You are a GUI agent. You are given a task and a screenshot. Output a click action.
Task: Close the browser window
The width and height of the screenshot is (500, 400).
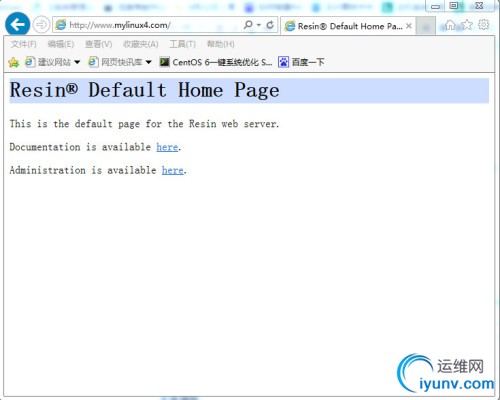tap(479, 6)
